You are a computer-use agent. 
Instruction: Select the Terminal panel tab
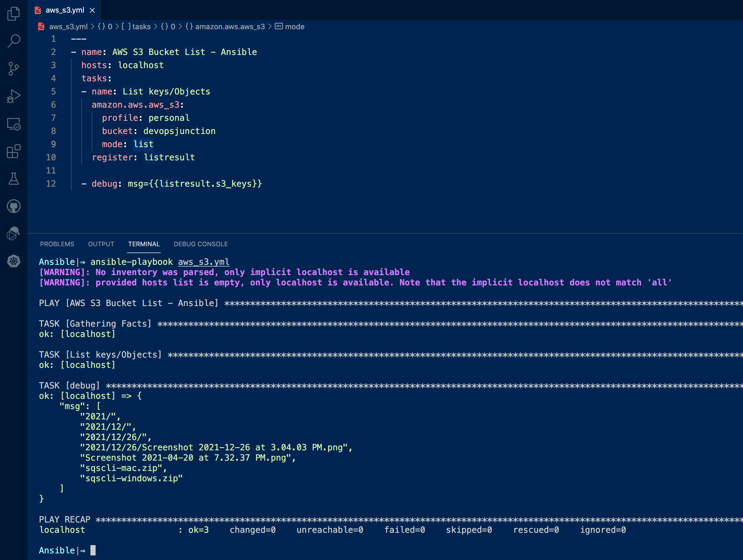pyautogui.click(x=144, y=244)
